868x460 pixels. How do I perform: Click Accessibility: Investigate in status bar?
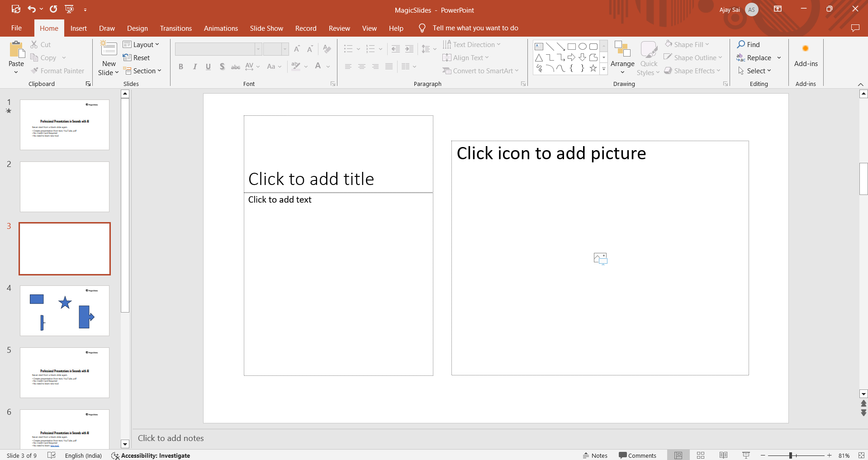(151, 455)
